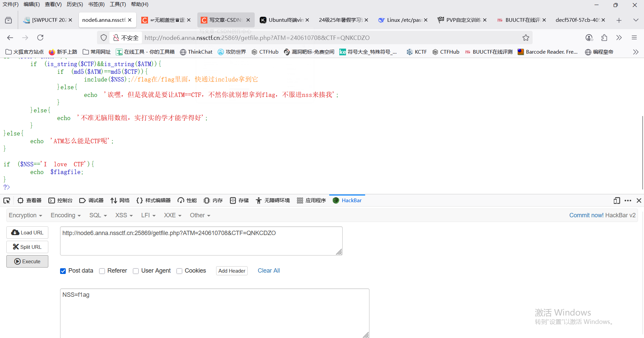Viewport: 644px width, 338px height.
Task: Activate the element picker tool in devtools
Action: pyautogui.click(x=7, y=201)
